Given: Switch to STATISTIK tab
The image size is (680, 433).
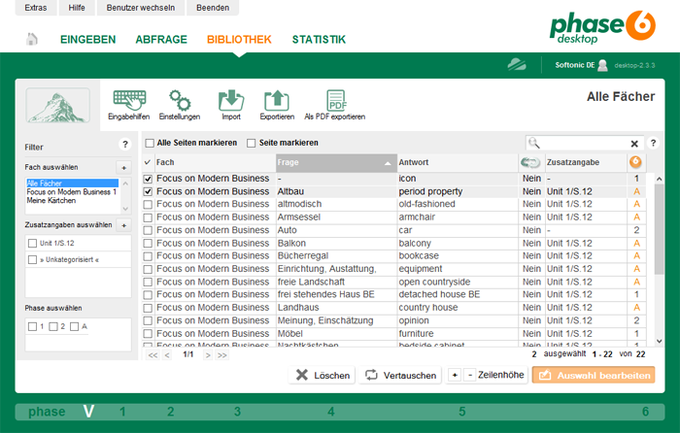Looking at the screenshot, I should click(x=319, y=39).
